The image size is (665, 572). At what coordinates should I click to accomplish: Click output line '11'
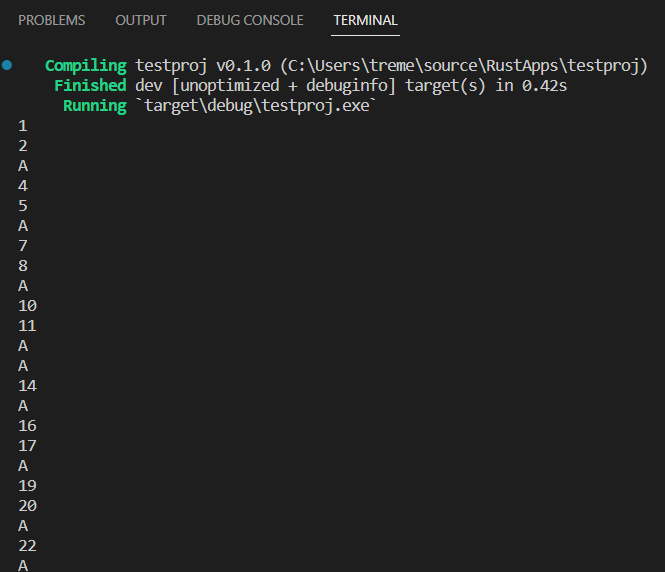coord(28,326)
